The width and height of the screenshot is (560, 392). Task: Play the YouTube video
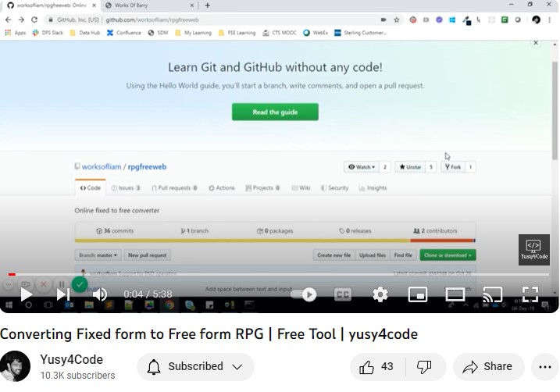[27, 294]
